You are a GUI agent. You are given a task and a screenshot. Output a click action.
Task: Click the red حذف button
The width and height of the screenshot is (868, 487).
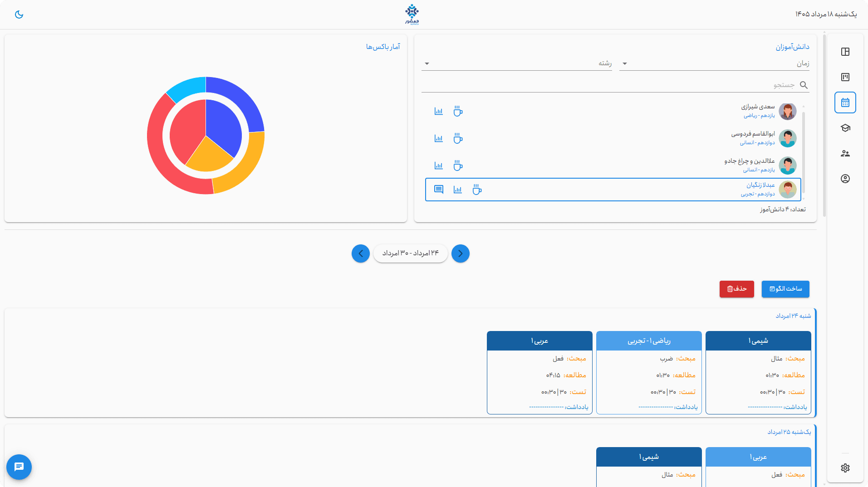pos(737,289)
